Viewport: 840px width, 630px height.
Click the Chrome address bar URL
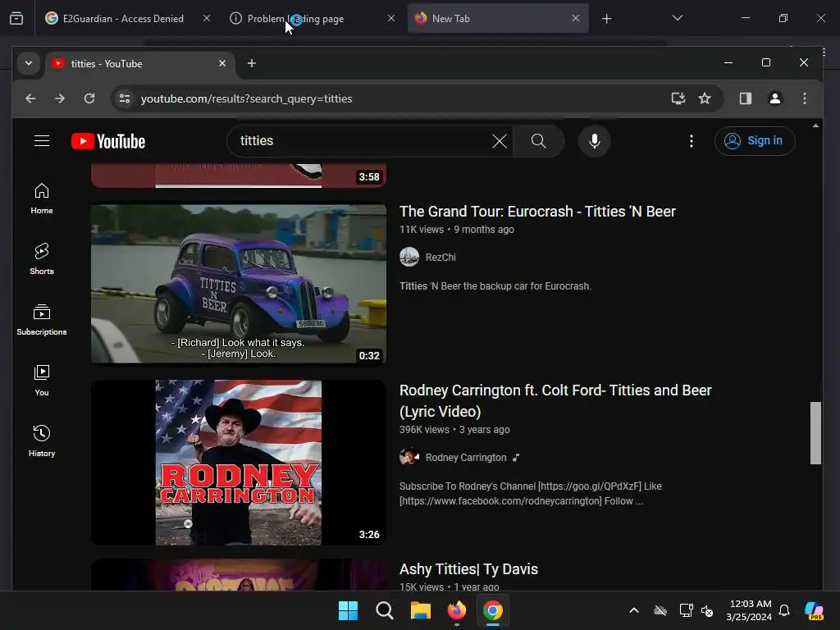246,98
